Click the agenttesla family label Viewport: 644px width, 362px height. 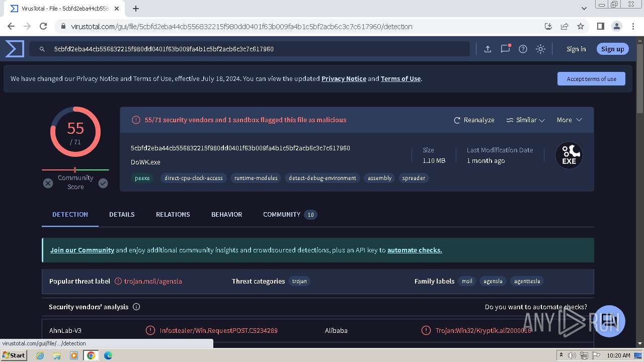click(x=527, y=281)
